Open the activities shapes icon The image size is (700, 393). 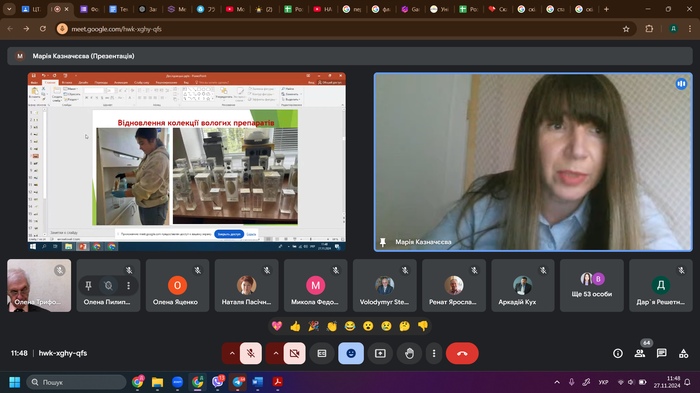coord(683,353)
